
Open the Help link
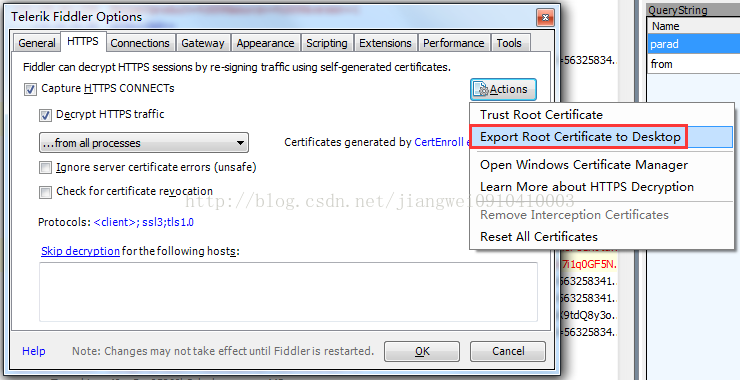point(34,351)
